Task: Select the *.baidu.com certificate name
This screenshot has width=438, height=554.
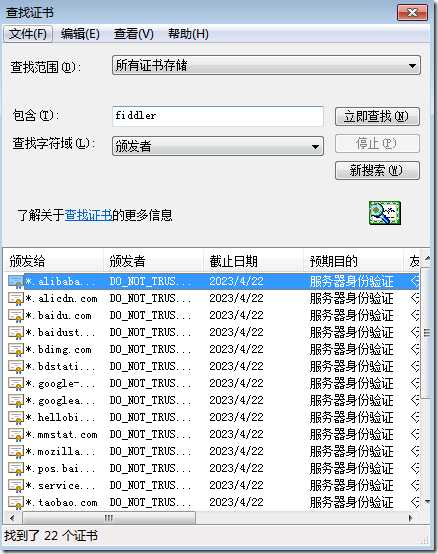Action: click(x=59, y=316)
